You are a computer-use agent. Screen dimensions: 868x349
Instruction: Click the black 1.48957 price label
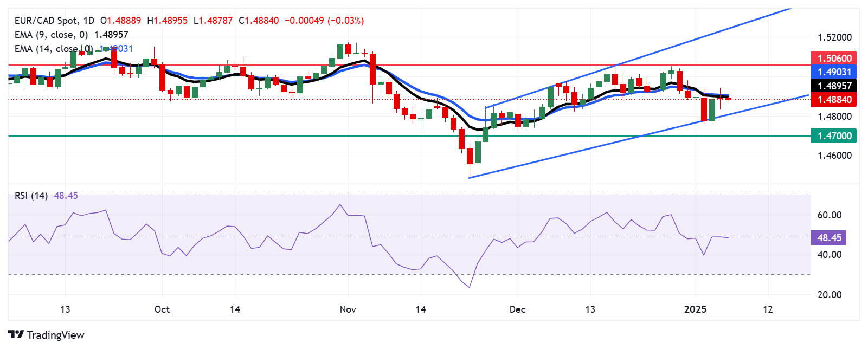834,86
